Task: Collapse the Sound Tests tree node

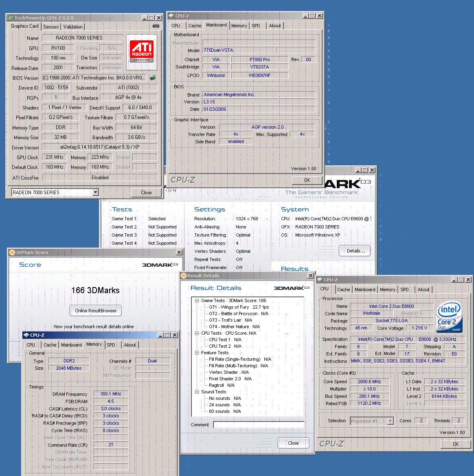Action: point(197,392)
